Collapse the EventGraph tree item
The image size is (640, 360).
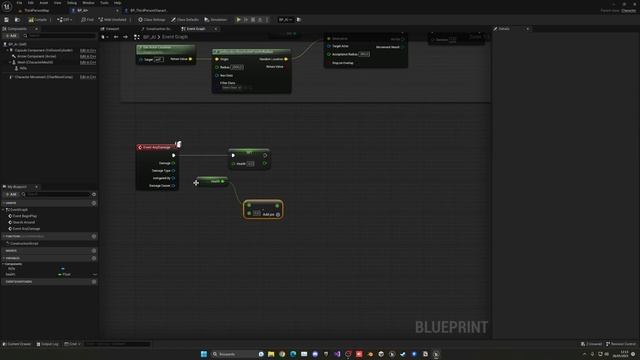click(4, 209)
